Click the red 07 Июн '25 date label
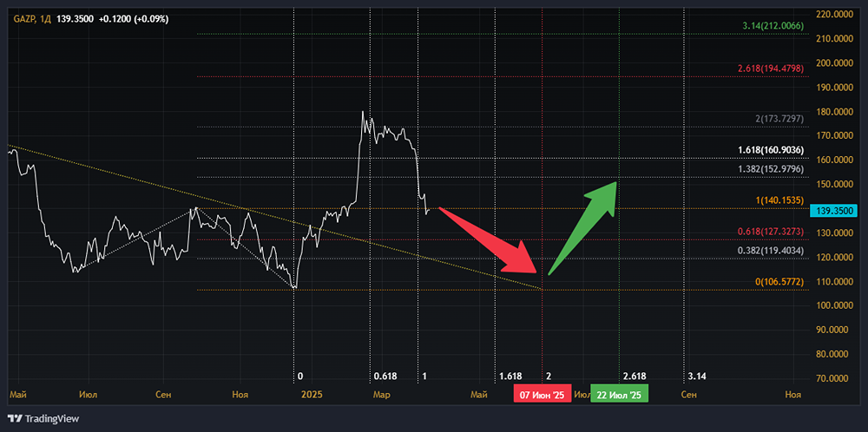The width and height of the screenshot is (868, 432). [x=541, y=396]
